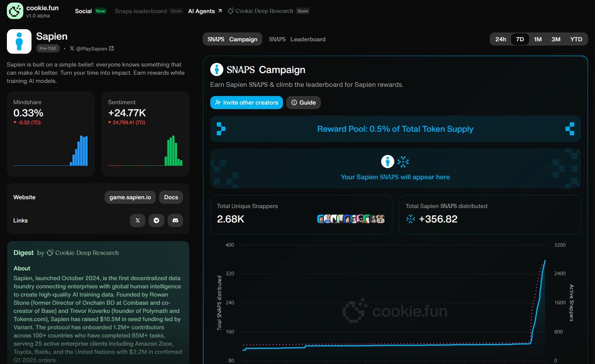The height and width of the screenshot is (364, 595).
Task: Click the external link icon beside @PlaySapien
Action: [112, 49]
